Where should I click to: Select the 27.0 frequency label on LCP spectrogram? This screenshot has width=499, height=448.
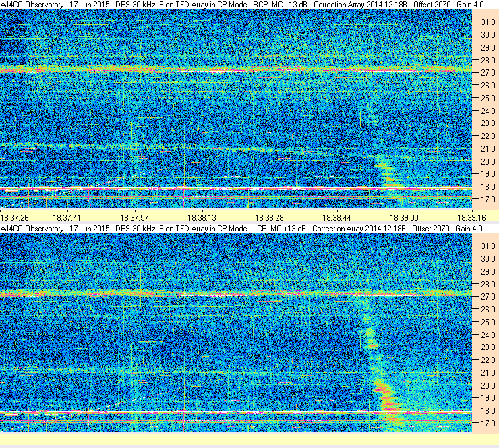coord(488,297)
